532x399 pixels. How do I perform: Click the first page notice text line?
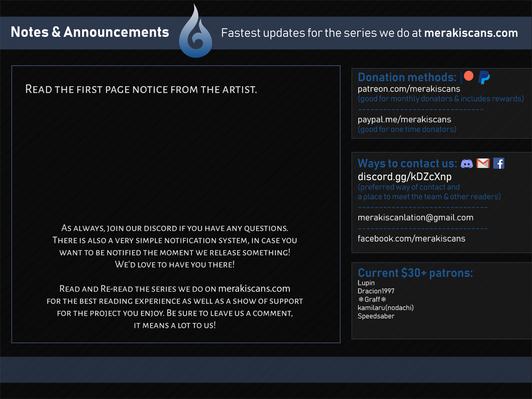141,89
